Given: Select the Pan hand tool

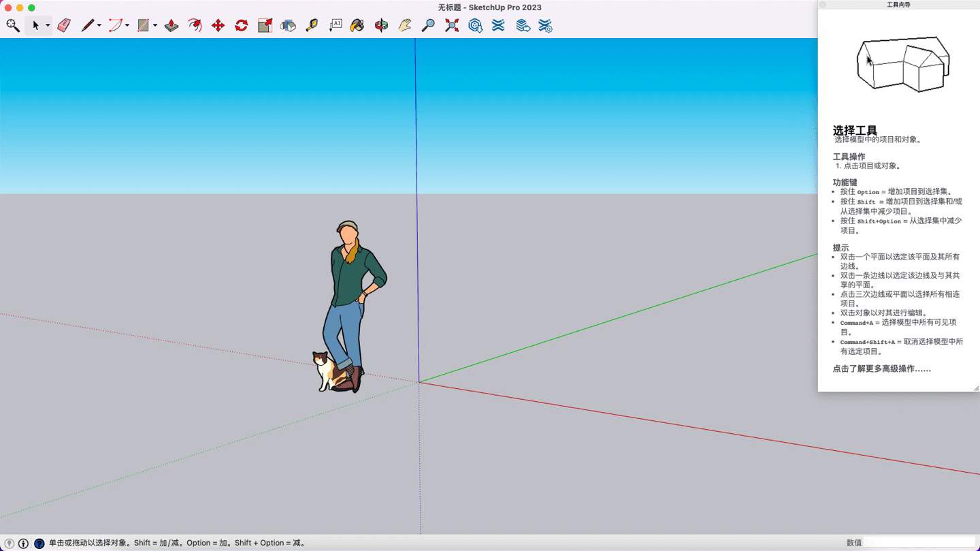Looking at the screenshot, I should click(405, 26).
